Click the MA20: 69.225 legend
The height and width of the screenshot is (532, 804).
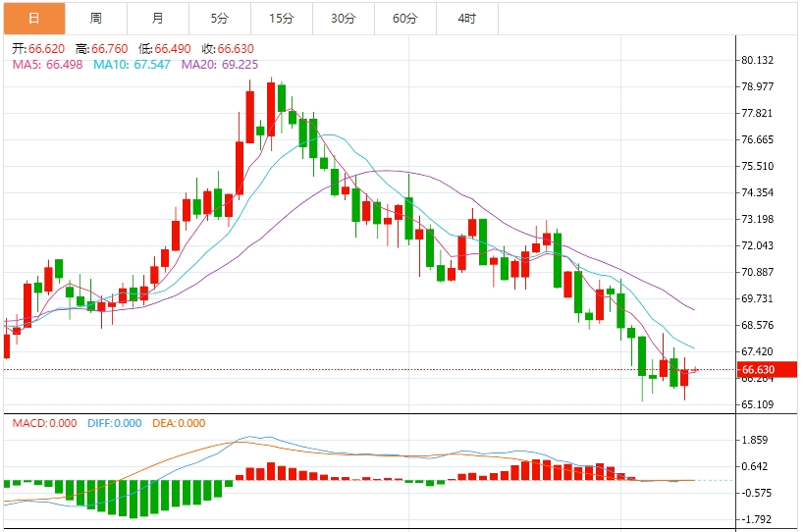[x=220, y=65]
